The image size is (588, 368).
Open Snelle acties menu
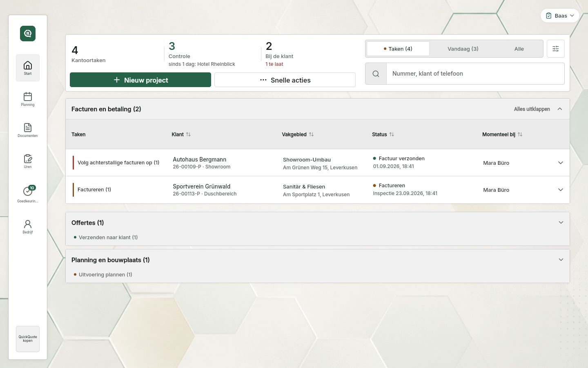tap(285, 80)
